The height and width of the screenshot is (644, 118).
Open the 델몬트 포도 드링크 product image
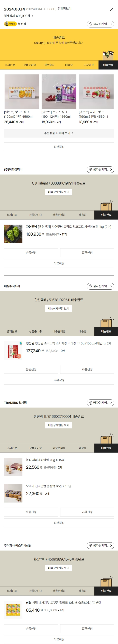pos(59,92)
